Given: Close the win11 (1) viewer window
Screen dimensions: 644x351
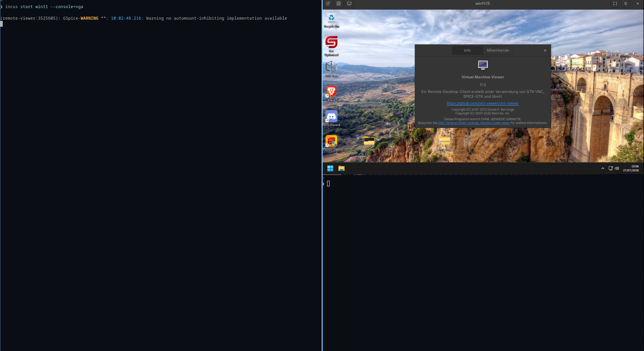Looking at the screenshot, I should click(638, 4).
